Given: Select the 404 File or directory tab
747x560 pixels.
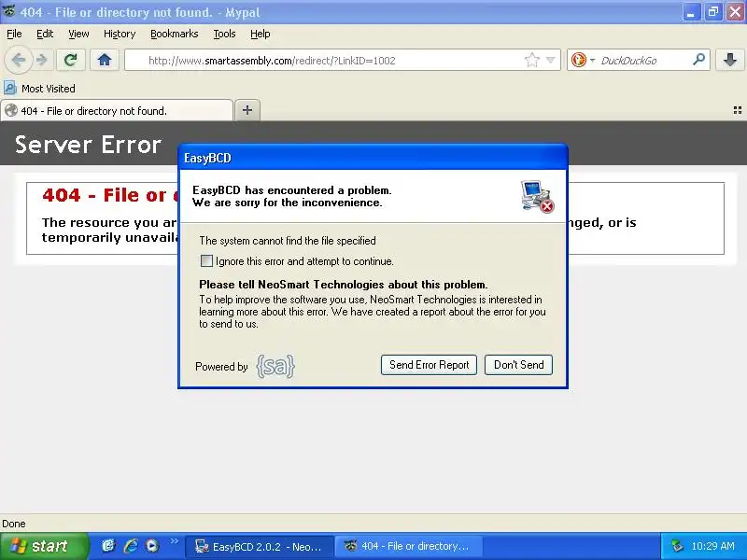Looking at the screenshot, I should [117, 110].
